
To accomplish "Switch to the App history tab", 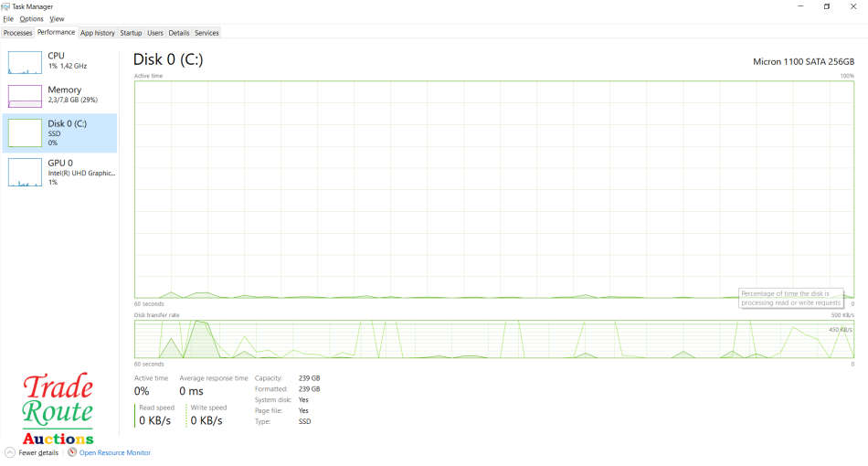I will point(98,33).
